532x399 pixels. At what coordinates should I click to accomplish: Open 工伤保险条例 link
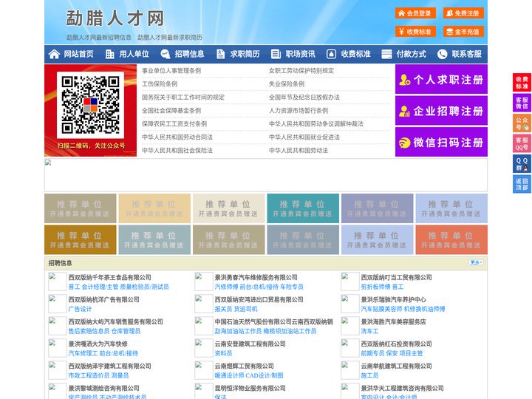(x=160, y=83)
